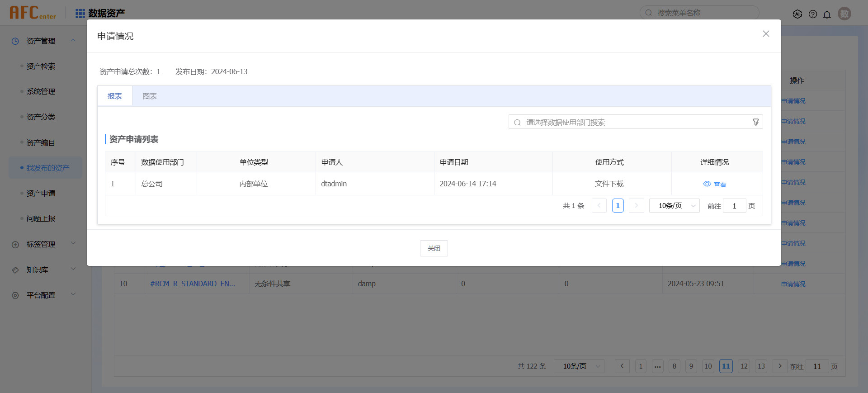Image resolution: width=868 pixels, height=393 pixels.
Task: Select the 报表 tab
Action: (x=115, y=96)
